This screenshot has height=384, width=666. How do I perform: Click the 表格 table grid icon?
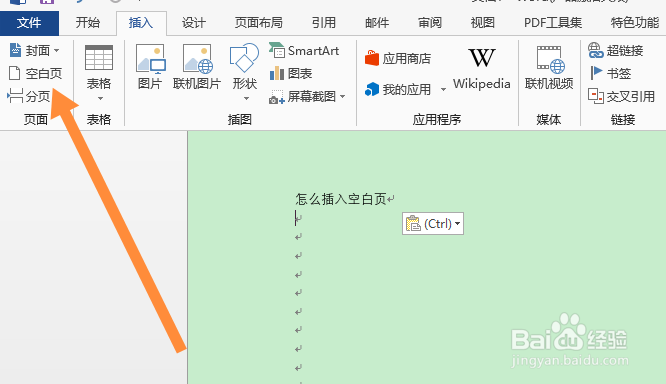pos(99,57)
